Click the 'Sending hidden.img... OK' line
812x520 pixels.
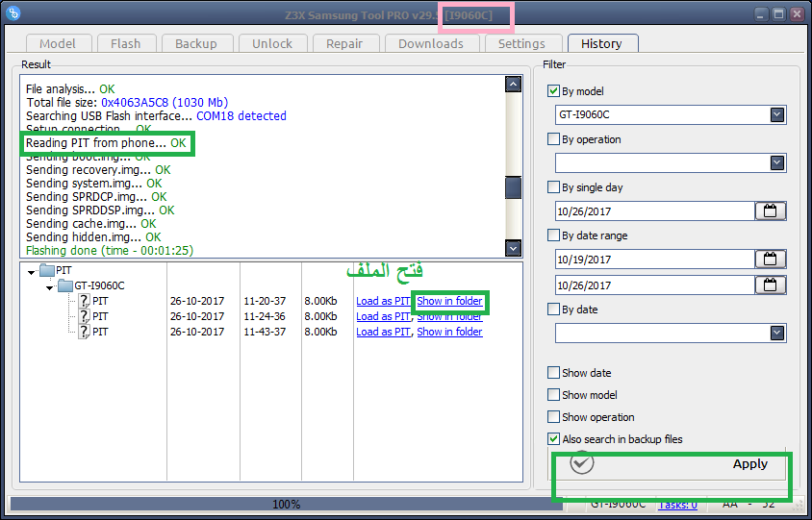[93, 237]
